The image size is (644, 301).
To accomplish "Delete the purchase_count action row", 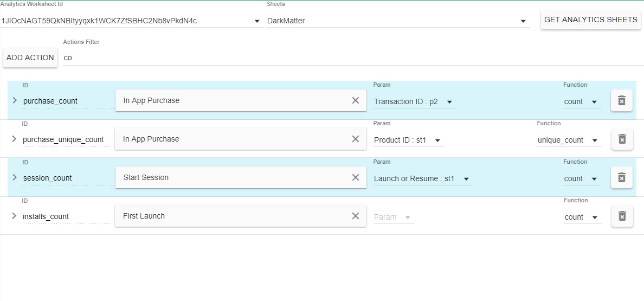I will pos(622,101).
